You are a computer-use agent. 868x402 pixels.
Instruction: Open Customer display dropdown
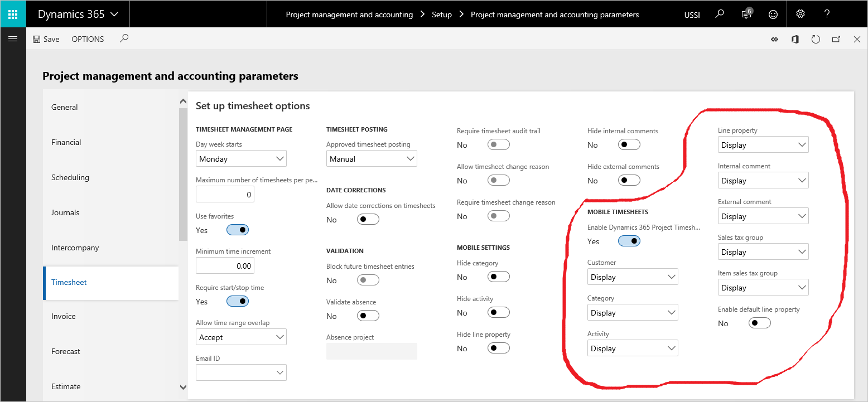click(x=633, y=277)
